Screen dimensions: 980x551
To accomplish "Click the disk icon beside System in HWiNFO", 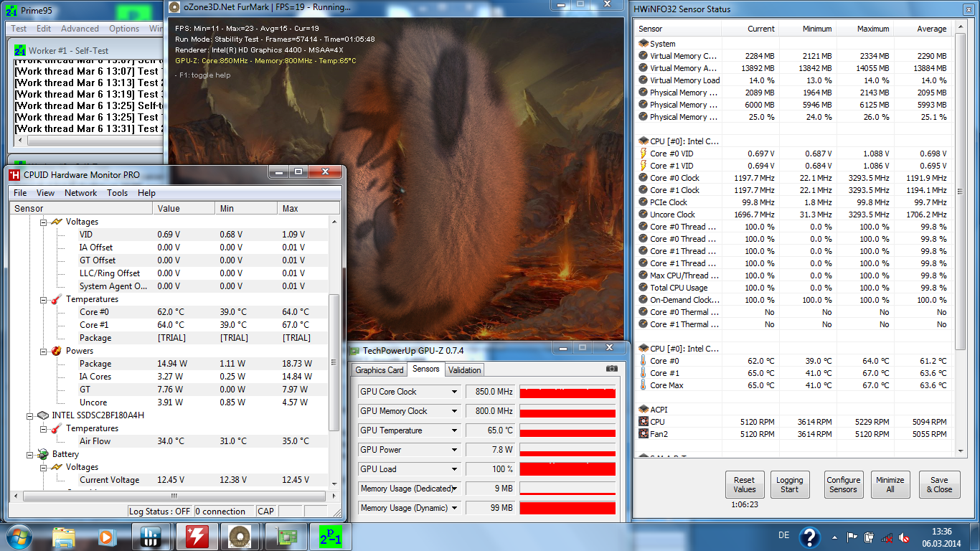I will point(644,44).
